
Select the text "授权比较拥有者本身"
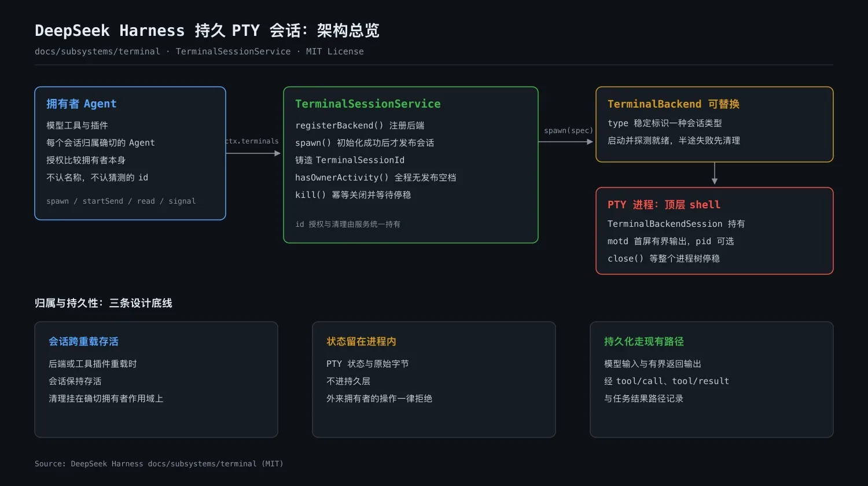point(86,160)
